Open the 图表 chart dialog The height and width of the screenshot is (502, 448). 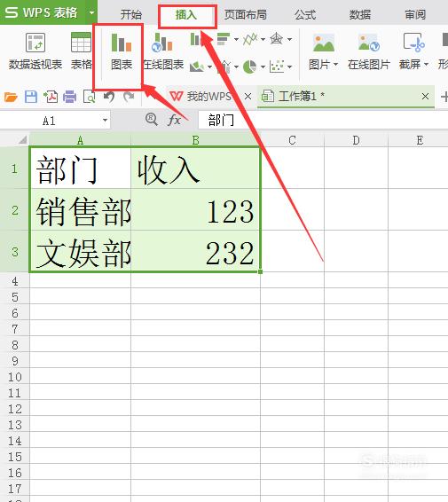[x=122, y=51]
